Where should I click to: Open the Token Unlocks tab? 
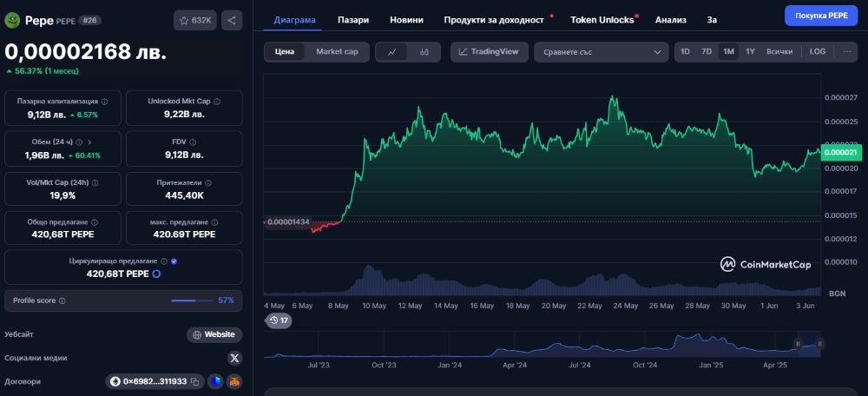[602, 19]
